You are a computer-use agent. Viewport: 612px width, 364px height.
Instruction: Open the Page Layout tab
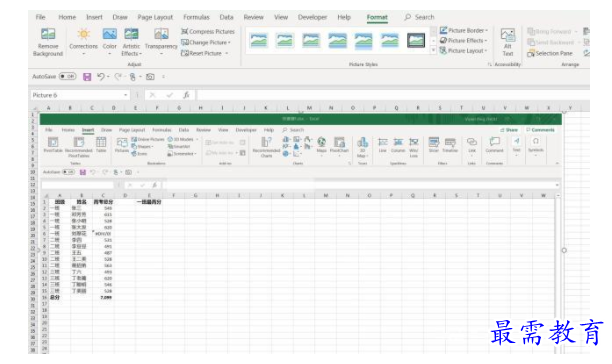pos(155,17)
